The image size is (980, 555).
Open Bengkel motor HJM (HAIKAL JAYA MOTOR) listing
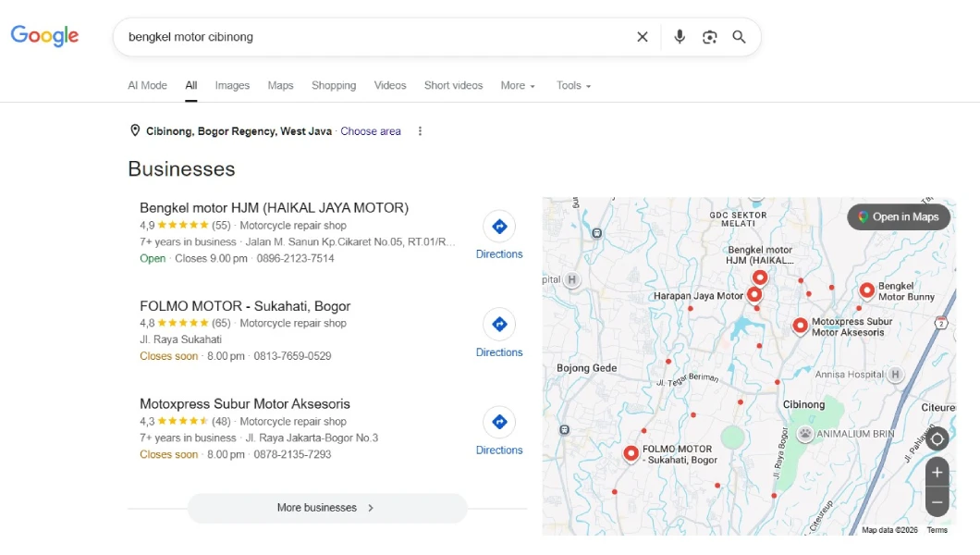coord(274,207)
